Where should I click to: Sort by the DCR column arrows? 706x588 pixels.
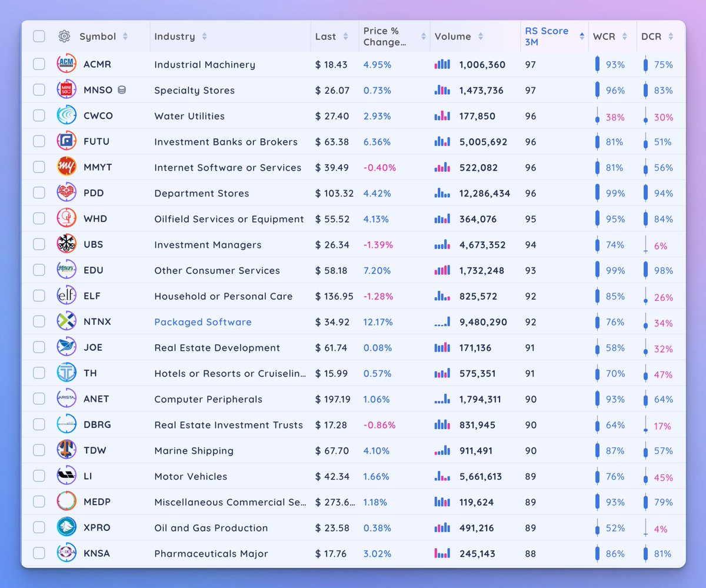pos(671,36)
